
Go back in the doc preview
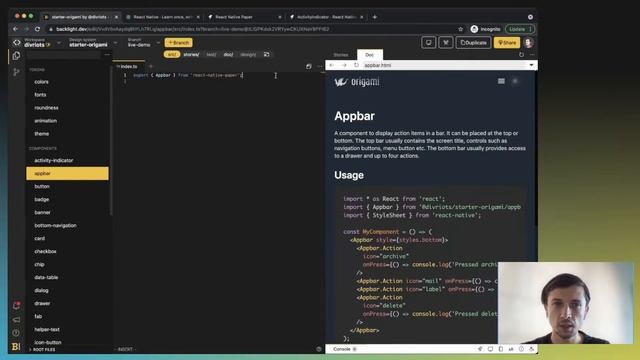331,65
